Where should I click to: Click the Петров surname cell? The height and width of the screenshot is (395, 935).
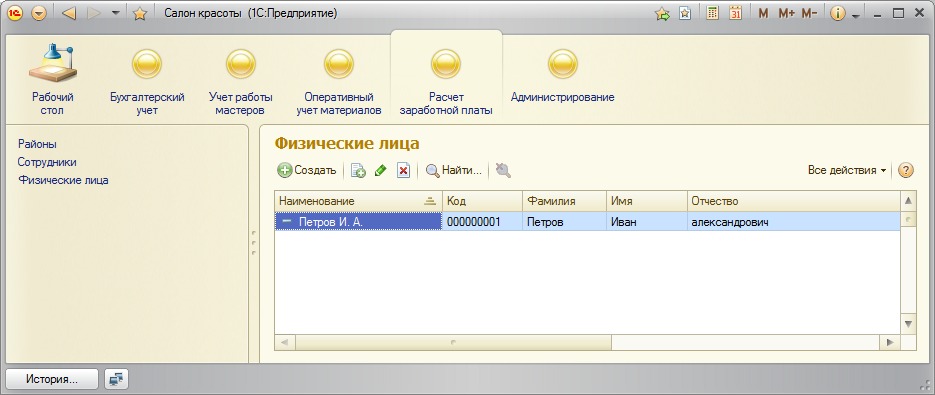click(x=565, y=222)
